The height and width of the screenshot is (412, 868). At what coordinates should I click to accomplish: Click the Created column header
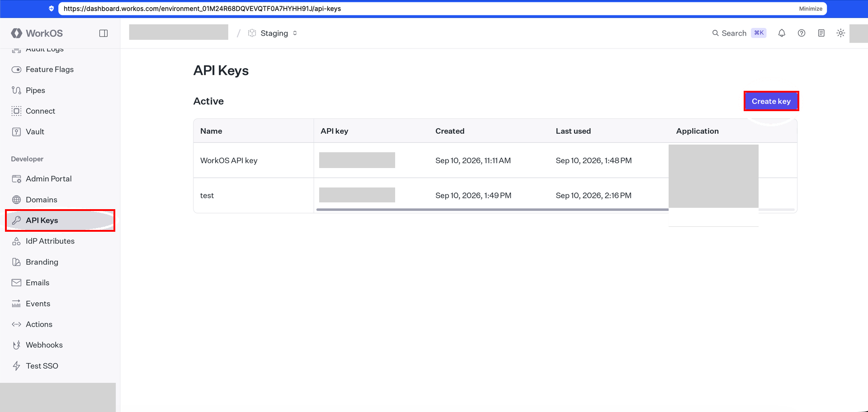point(450,131)
